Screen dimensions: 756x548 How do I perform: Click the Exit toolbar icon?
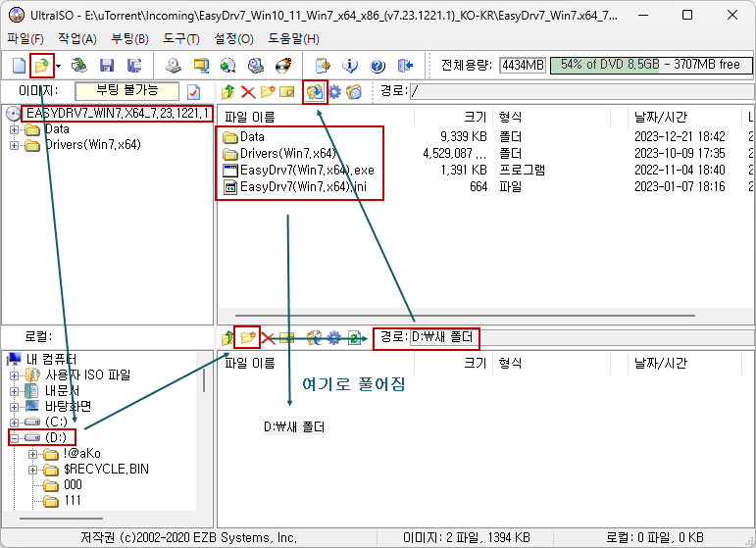(x=405, y=65)
